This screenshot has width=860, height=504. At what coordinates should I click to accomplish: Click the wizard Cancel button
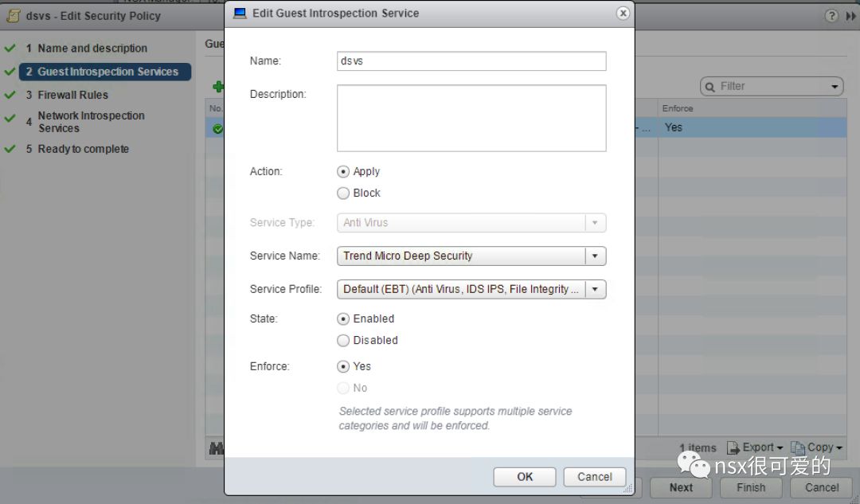pyautogui.click(x=822, y=487)
